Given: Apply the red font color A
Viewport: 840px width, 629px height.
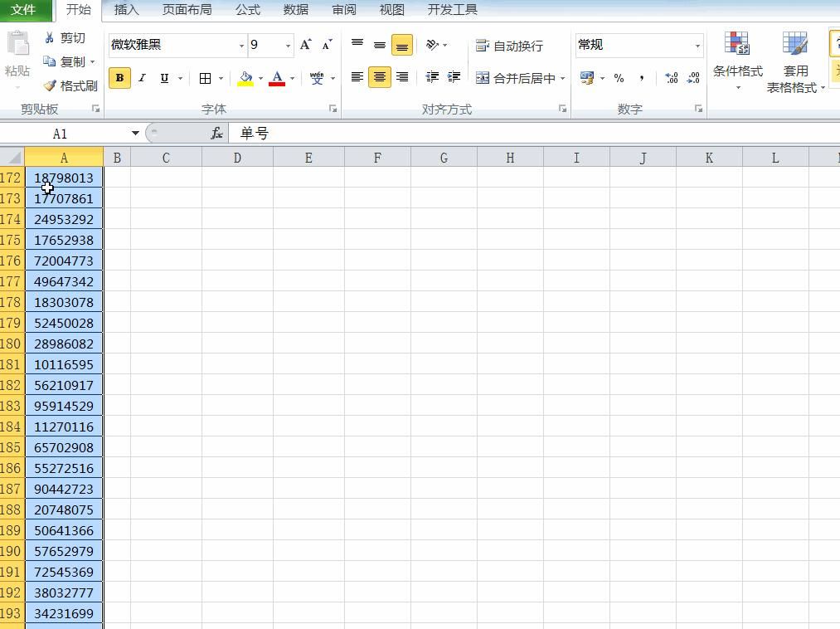Looking at the screenshot, I should [276, 78].
